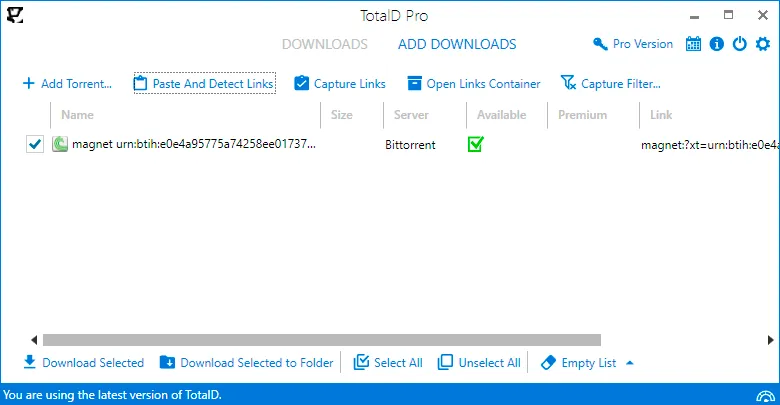Click the speed gauge icon in status bar
This screenshot has width=780, height=405.
766,396
